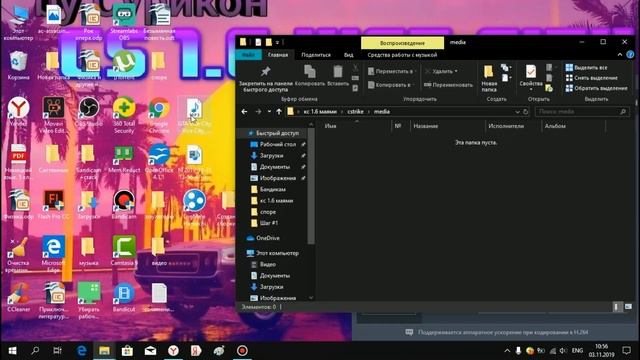Sort by the Альбом column header

[x=555, y=126]
